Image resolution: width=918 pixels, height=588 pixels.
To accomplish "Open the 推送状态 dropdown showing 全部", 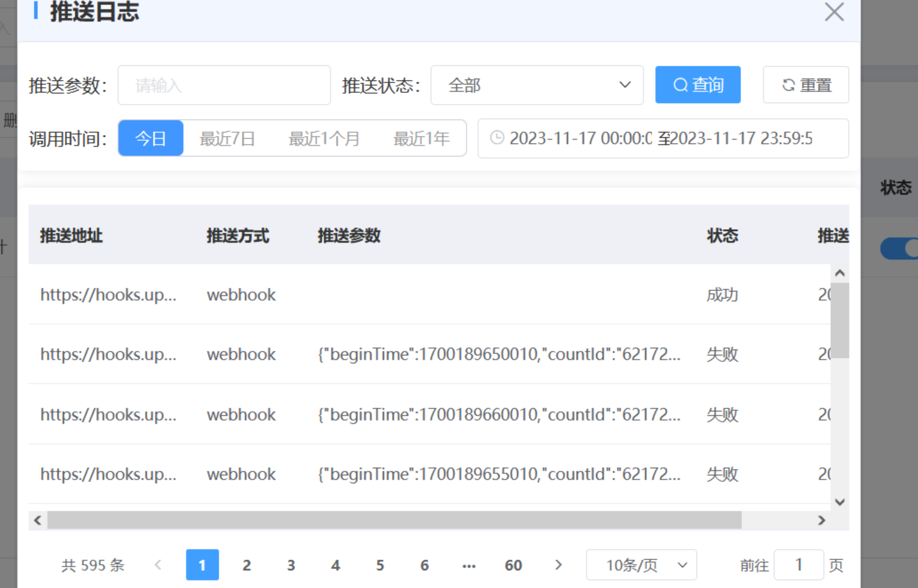I will (536, 85).
